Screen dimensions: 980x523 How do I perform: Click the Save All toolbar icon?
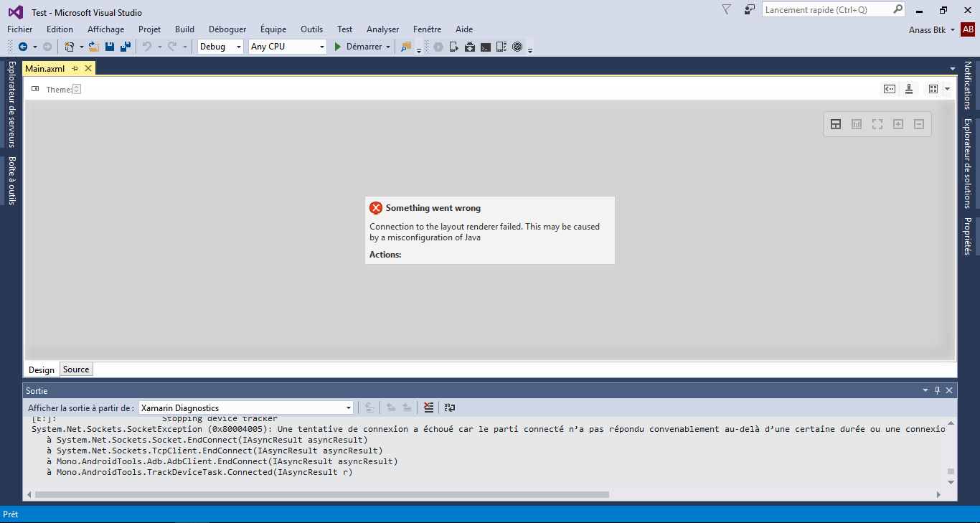click(126, 47)
